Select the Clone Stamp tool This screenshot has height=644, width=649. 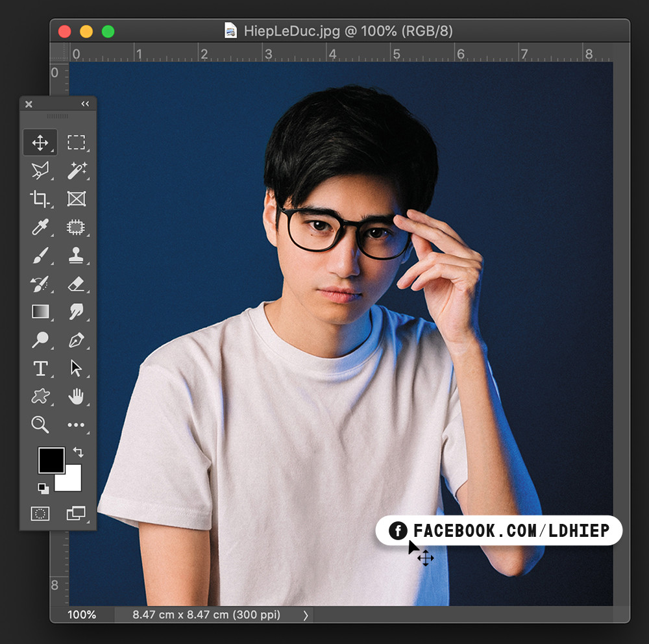coord(76,255)
